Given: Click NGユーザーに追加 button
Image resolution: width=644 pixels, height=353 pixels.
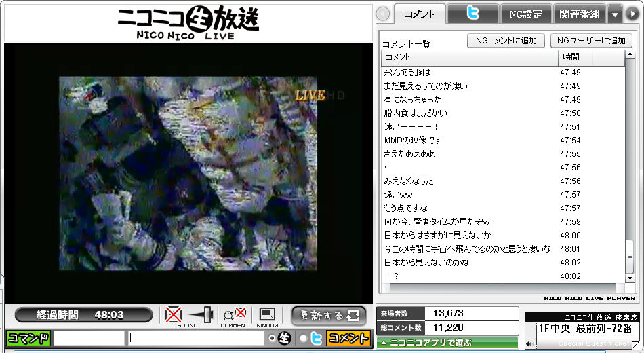Looking at the screenshot, I should coord(591,41).
